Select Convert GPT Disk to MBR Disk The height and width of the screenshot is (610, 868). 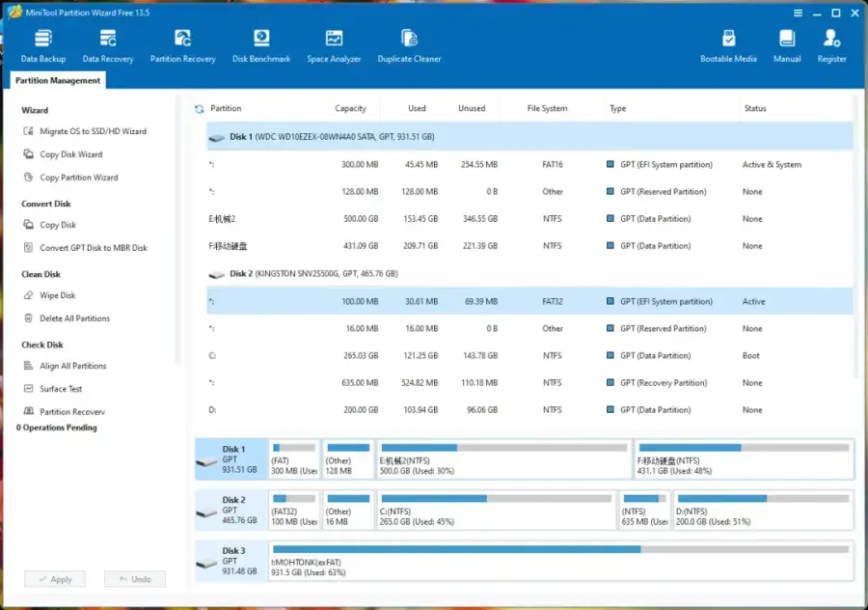pos(85,248)
